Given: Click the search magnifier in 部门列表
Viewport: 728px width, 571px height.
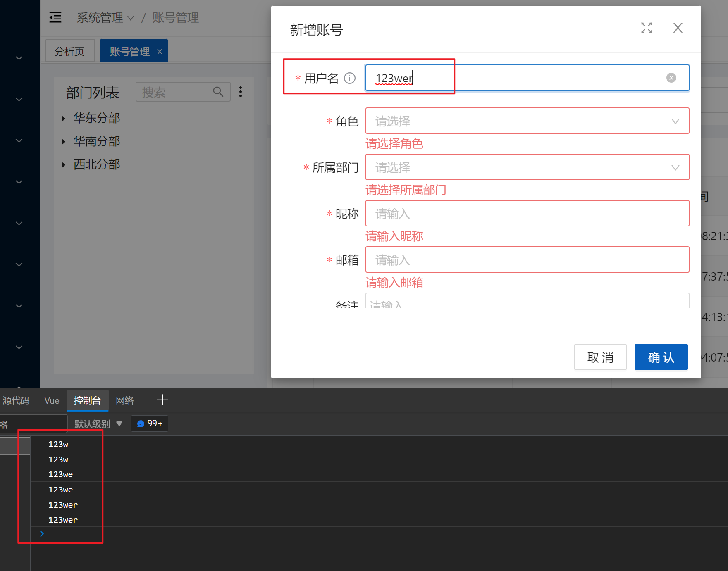Looking at the screenshot, I should point(218,92).
